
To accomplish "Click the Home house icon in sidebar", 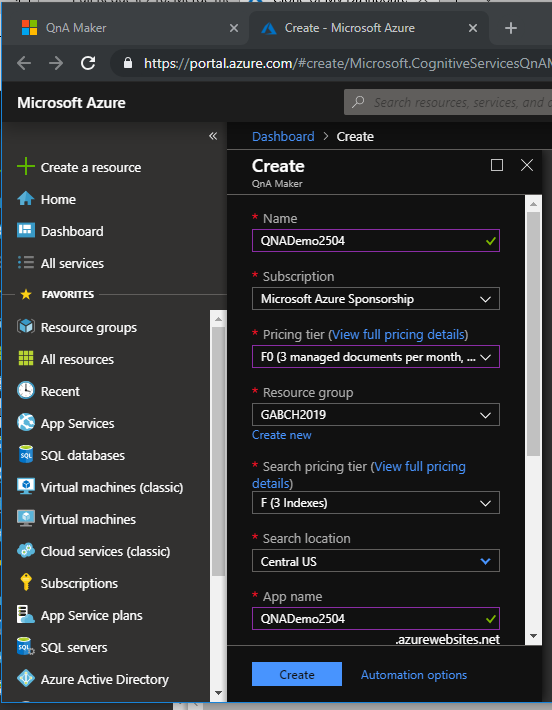I will pos(26,199).
